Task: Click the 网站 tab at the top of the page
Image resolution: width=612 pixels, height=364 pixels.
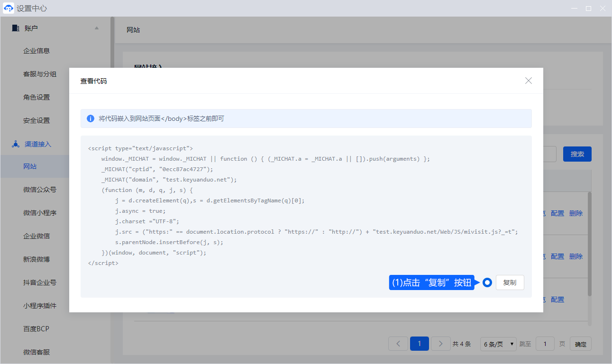Action: (133, 30)
